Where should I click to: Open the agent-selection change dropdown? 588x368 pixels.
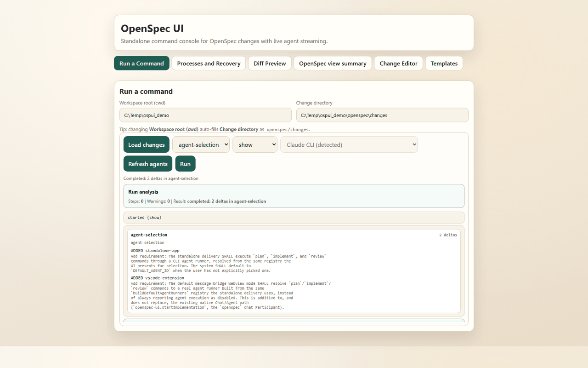click(x=201, y=144)
